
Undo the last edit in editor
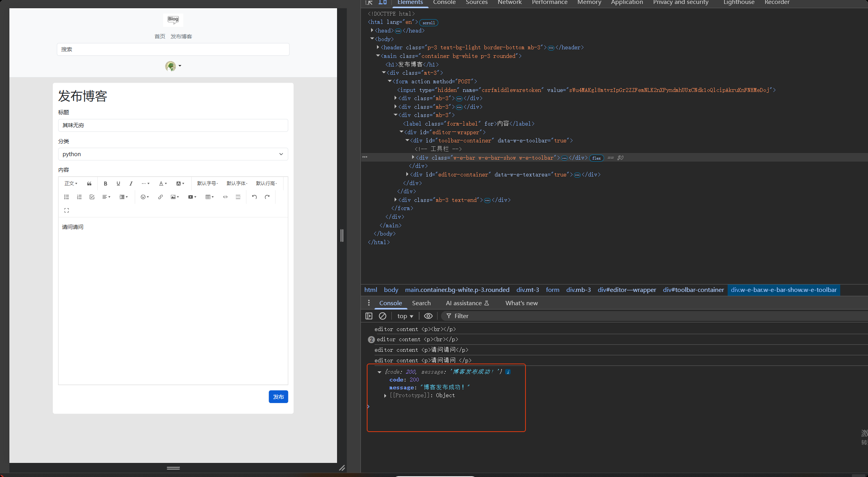coord(255,197)
